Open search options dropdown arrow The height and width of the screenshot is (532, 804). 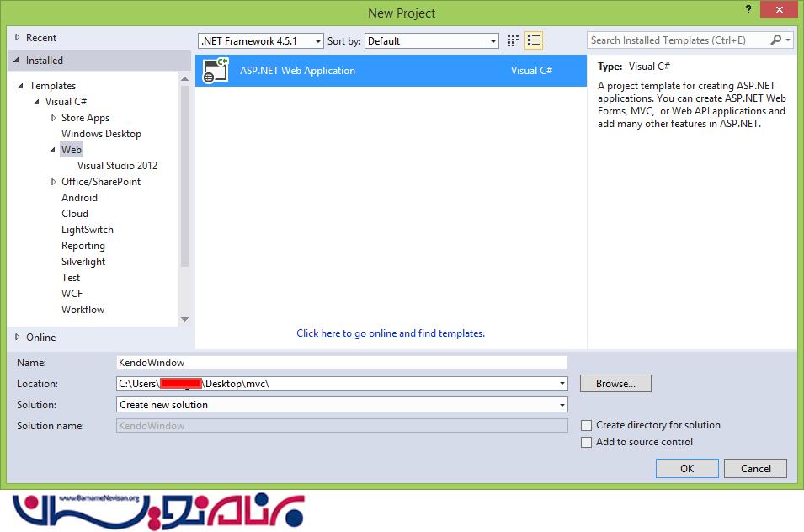[788, 40]
